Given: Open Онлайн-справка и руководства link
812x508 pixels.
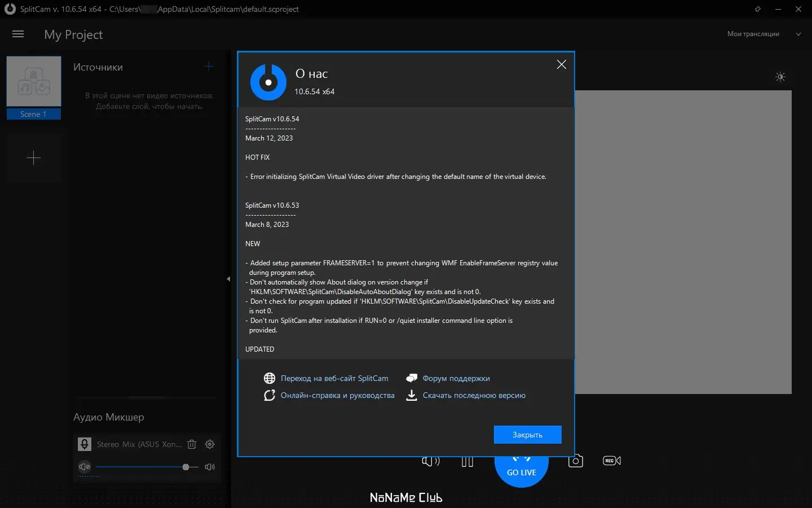Looking at the screenshot, I should pos(338,395).
